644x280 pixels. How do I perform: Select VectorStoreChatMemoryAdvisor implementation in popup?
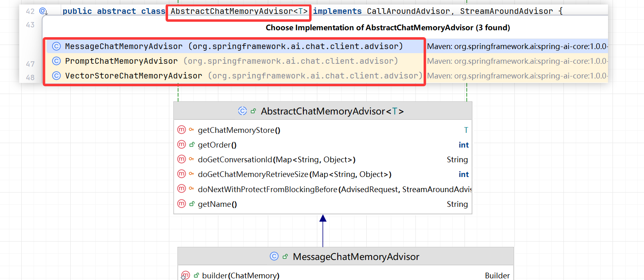pyautogui.click(x=327, y=76)
